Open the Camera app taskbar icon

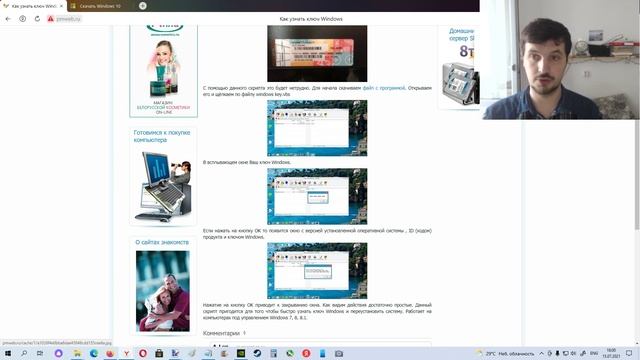[x=339, y=353]
